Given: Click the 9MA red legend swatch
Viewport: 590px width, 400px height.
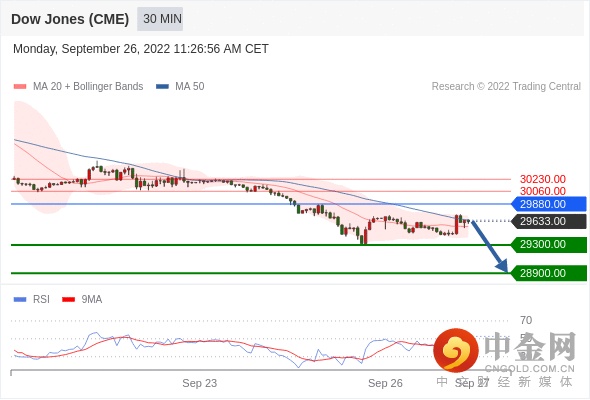Looking at the screenshot, I should tap(68, 300).
